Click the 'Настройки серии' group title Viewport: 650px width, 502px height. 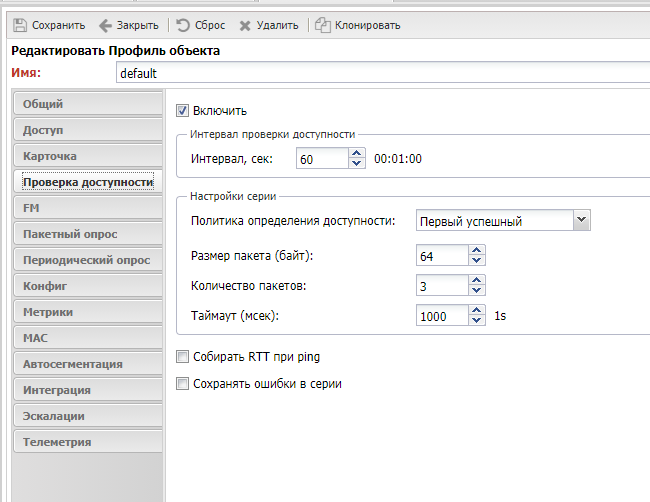[x=233, y=196]
